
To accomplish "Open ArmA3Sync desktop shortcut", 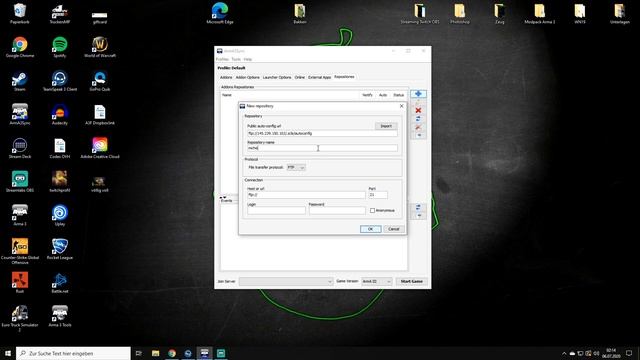I will coord(20,114).
